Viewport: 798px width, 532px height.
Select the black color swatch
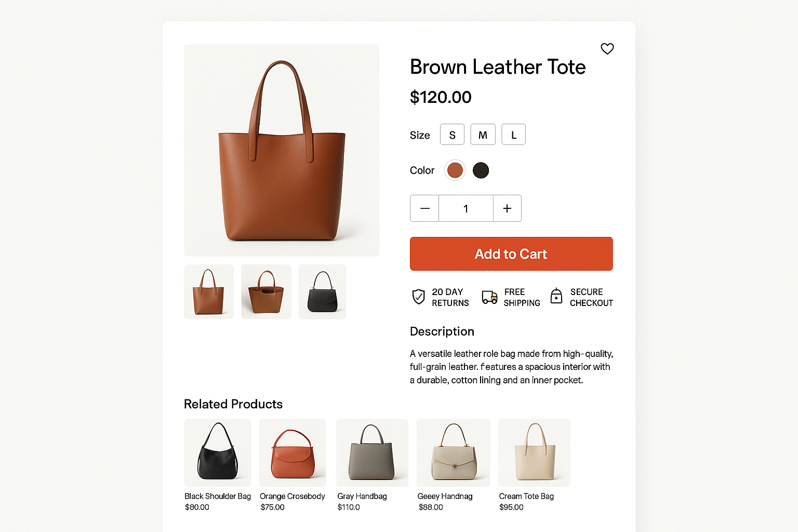(x=481, y=170)
